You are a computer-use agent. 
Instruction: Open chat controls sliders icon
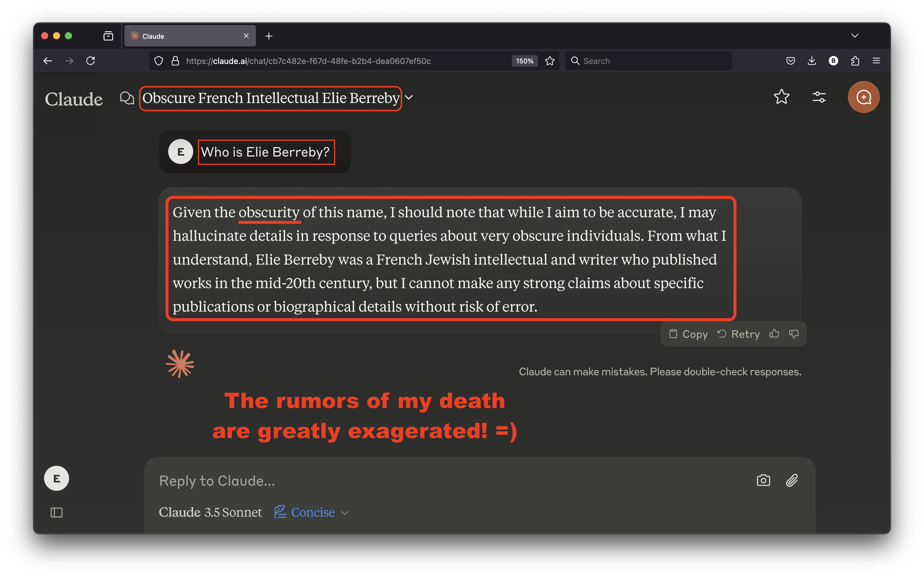[x=819, y=97]
